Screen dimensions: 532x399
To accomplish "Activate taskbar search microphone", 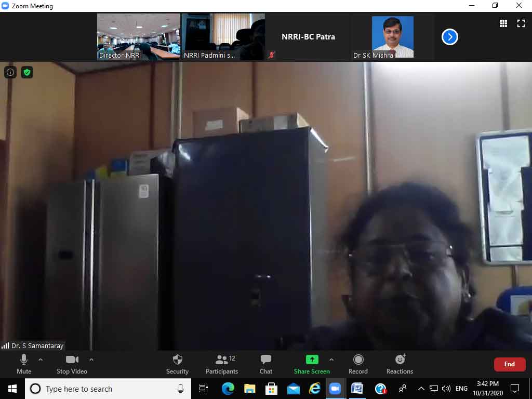I will tap(180, 389).
